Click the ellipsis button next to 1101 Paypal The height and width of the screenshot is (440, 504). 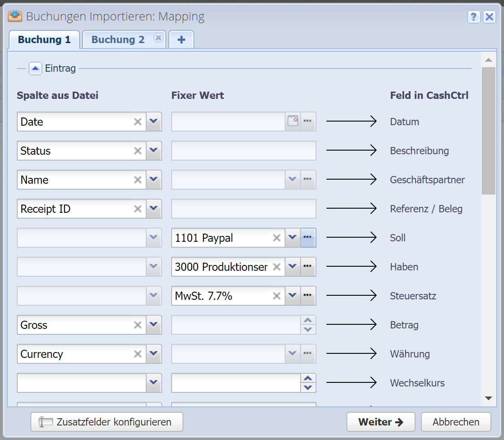coord(308,238)
